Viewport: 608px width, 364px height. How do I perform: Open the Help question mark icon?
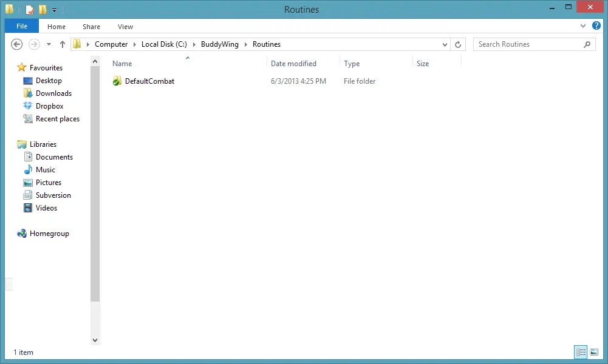596,26
